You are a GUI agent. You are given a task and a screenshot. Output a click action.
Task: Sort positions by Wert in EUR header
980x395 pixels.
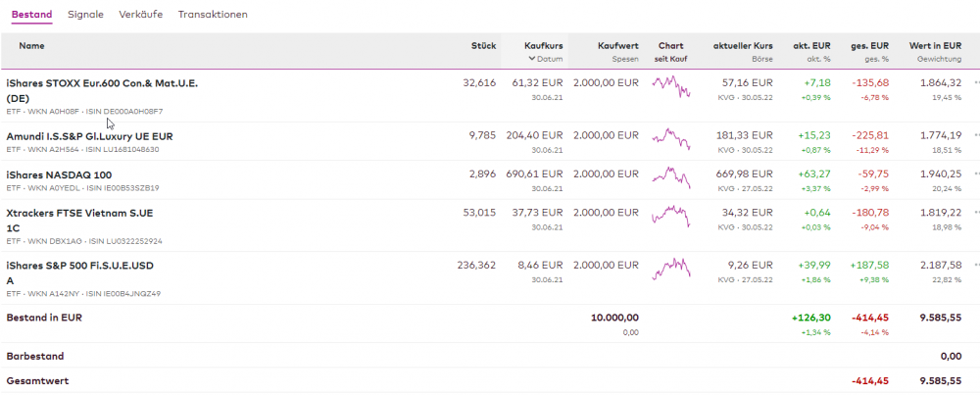(935, 46)
